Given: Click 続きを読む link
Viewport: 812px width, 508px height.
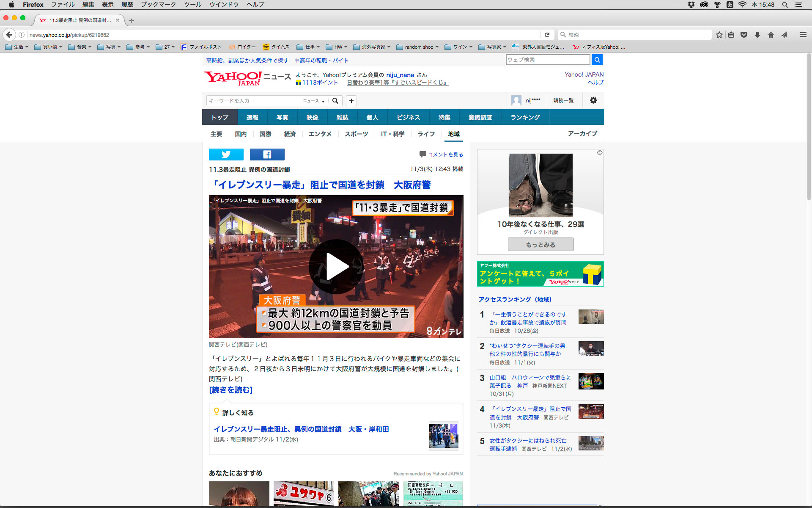Looking at the screenshot, I should [230, 390].
